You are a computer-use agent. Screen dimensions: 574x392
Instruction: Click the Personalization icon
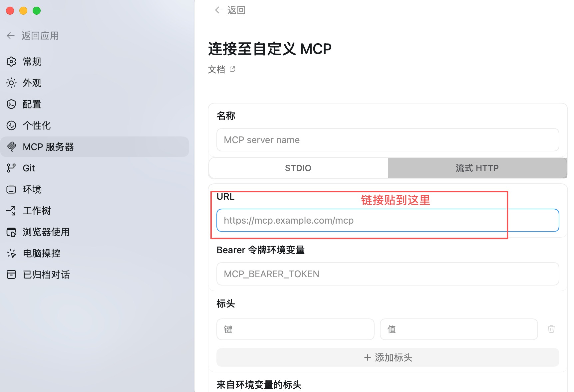(x=11, y=125)
